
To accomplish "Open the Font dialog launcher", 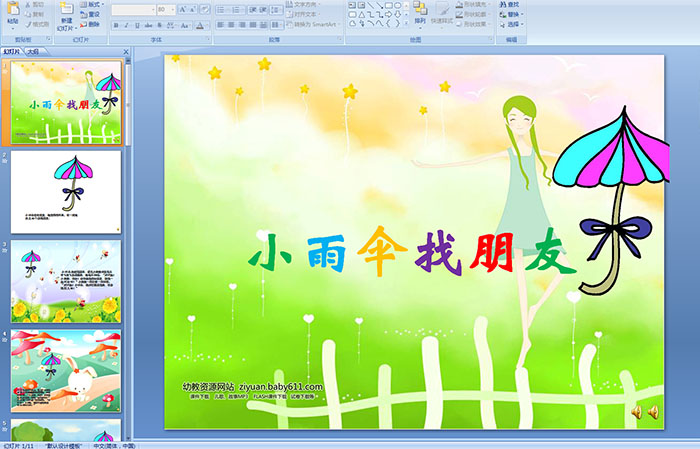I will pyautogui.click(x=208, y=39).
